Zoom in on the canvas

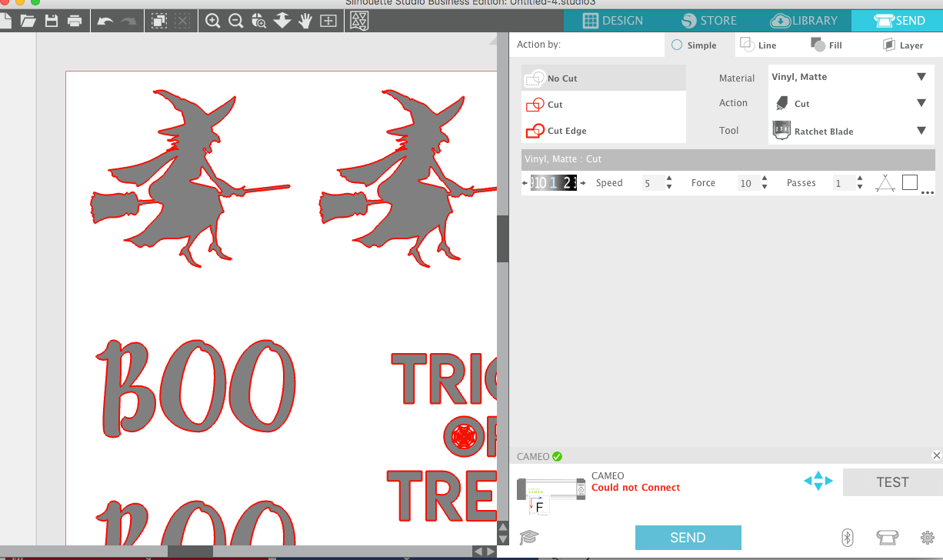point(213,21)
